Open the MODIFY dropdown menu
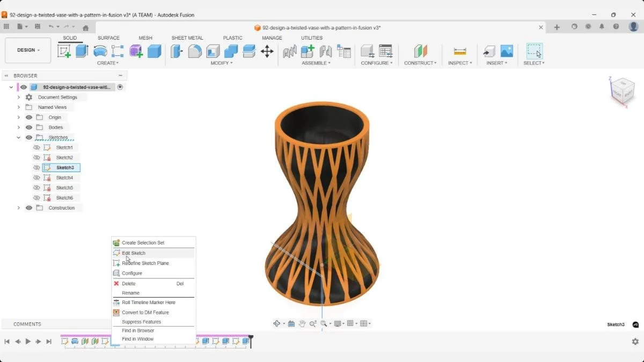The width and height of the screenshot is (644, 362). click(x=222, y=63)
